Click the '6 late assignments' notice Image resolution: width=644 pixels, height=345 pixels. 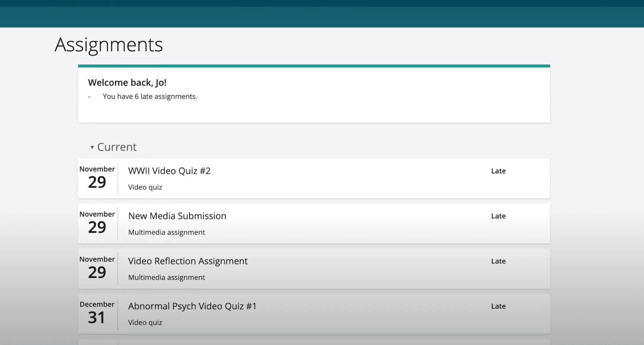pyautogui.click(x=150, y=96)
